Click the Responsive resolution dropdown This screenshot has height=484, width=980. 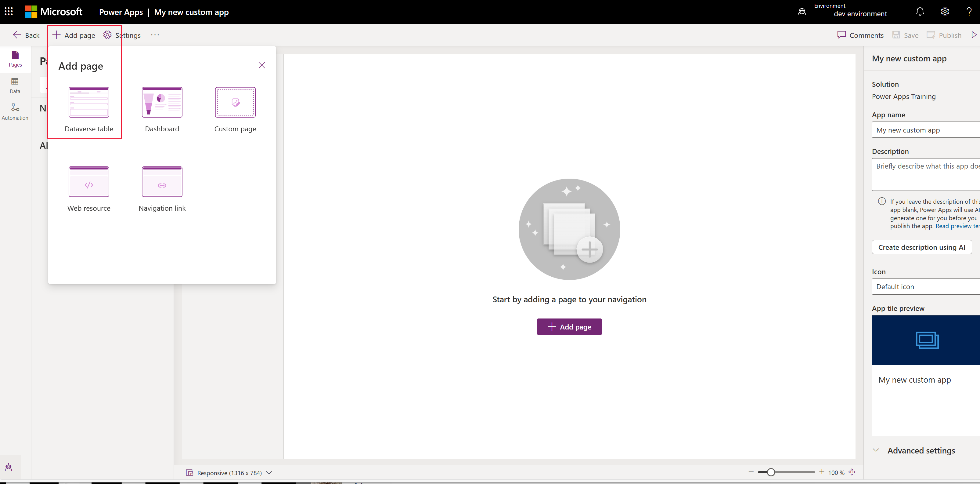(x=228, y=473)
